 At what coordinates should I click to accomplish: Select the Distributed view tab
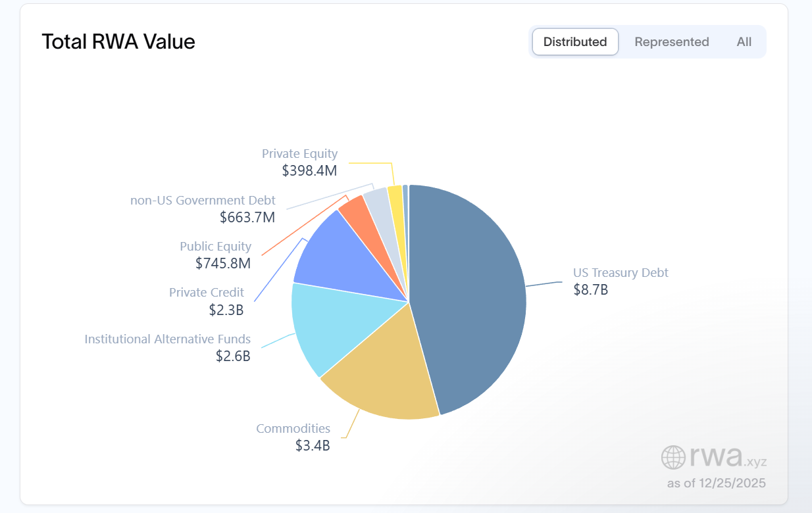pos(575,42)
